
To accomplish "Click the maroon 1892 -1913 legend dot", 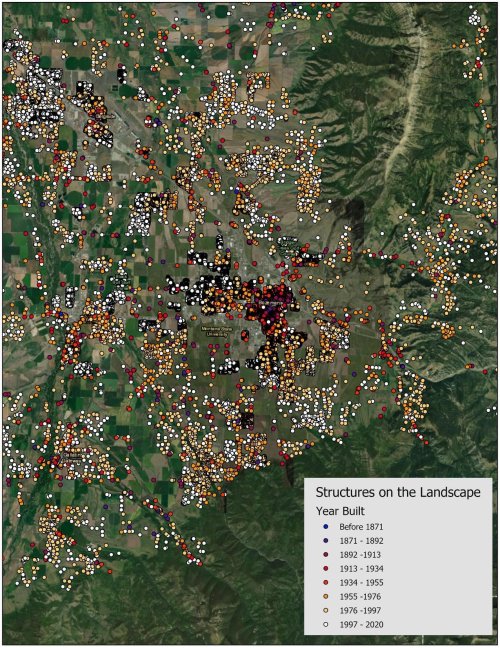I will (x=326, y=555).
